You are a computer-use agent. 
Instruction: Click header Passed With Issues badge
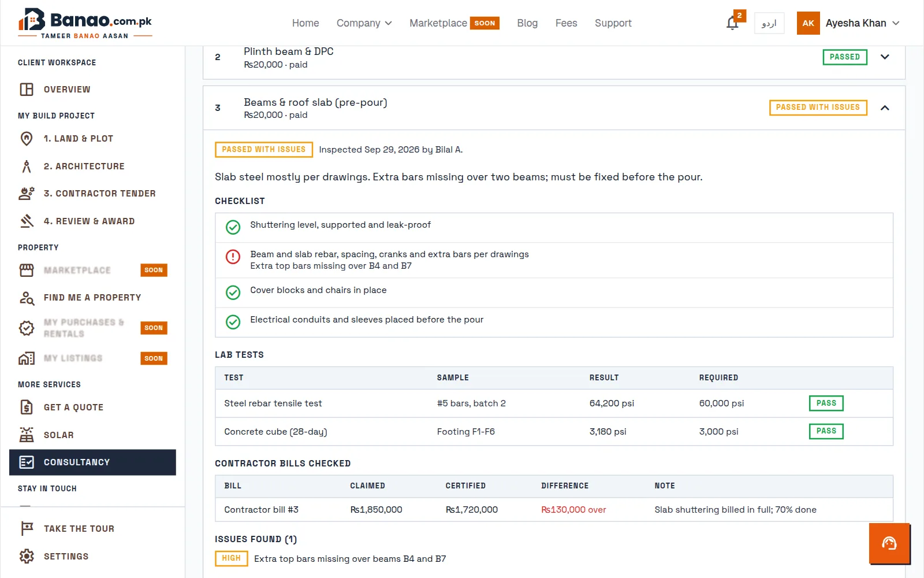(818, 108)
